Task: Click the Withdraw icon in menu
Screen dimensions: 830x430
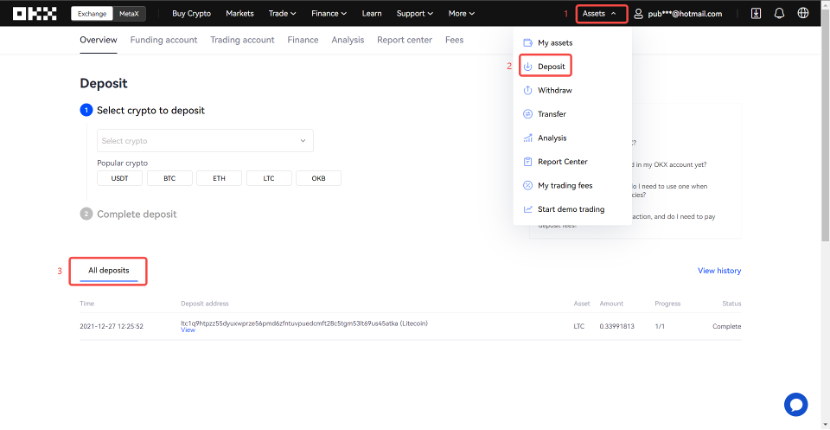Action: tap(527, 91)
